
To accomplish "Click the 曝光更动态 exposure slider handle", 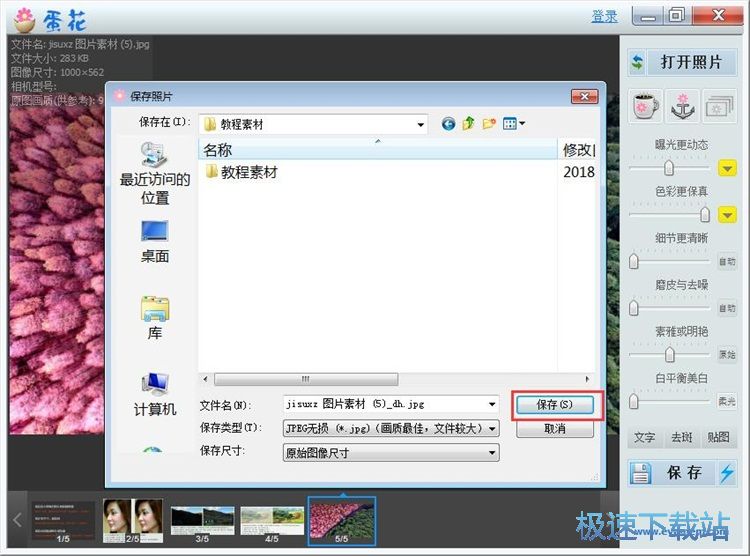I will [x=669, y=168].
